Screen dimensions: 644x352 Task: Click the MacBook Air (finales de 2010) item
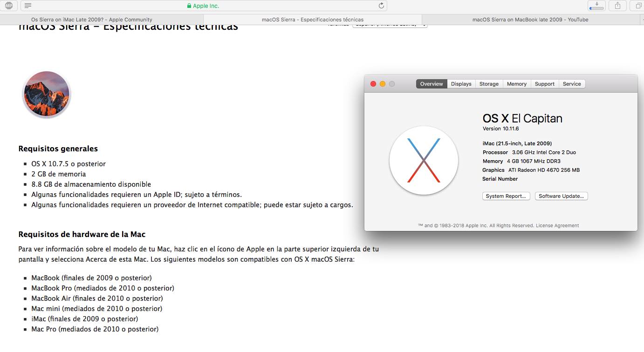pyautogui.click(x=97, y=298)
